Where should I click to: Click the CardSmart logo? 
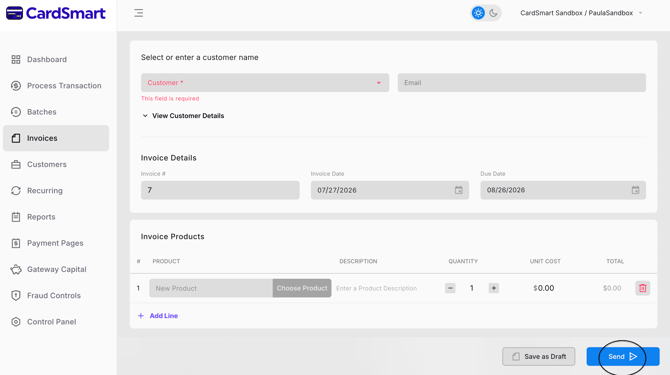(56, 13)
